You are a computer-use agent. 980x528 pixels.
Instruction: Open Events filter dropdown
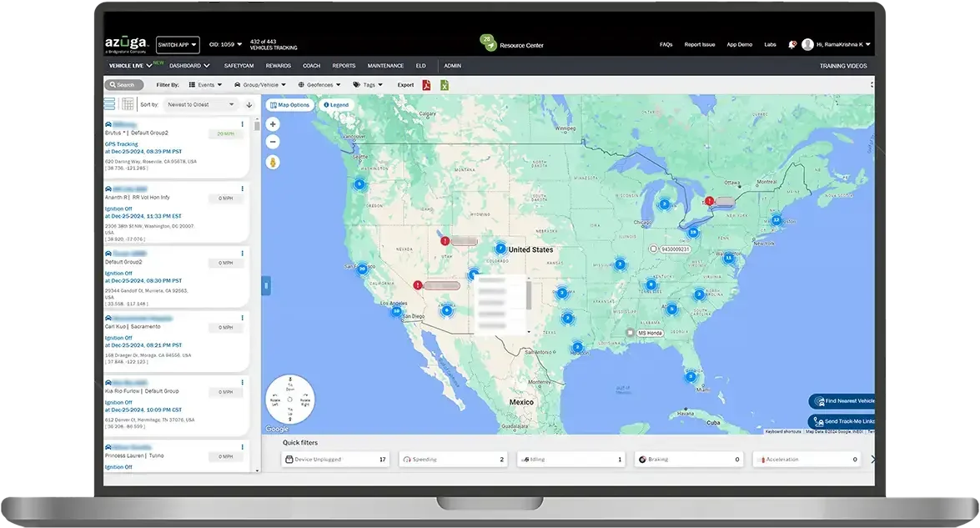[205, 85]
